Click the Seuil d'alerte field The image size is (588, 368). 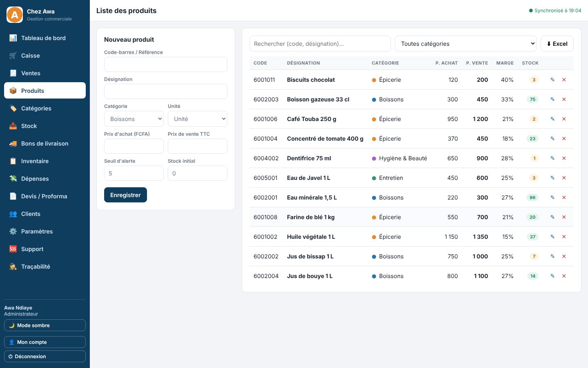coord(134,173)
